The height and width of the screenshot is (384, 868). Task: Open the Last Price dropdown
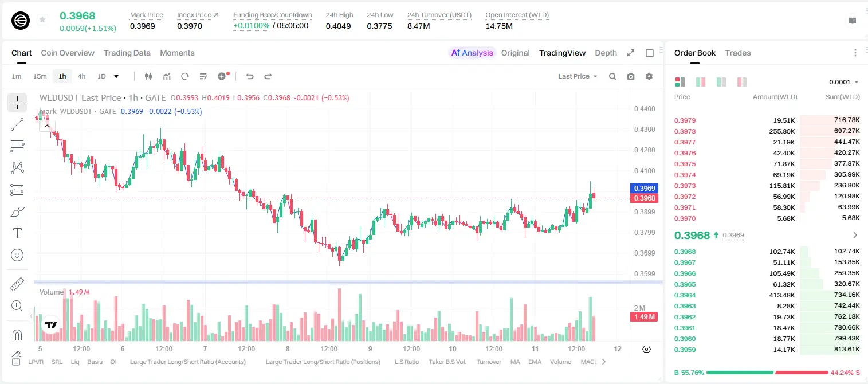578,76
